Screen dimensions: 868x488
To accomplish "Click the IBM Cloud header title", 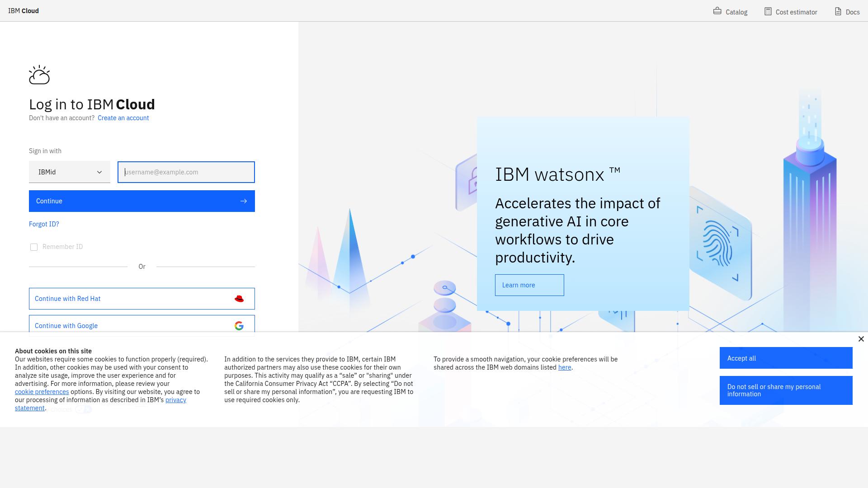I will coord(24,11).
